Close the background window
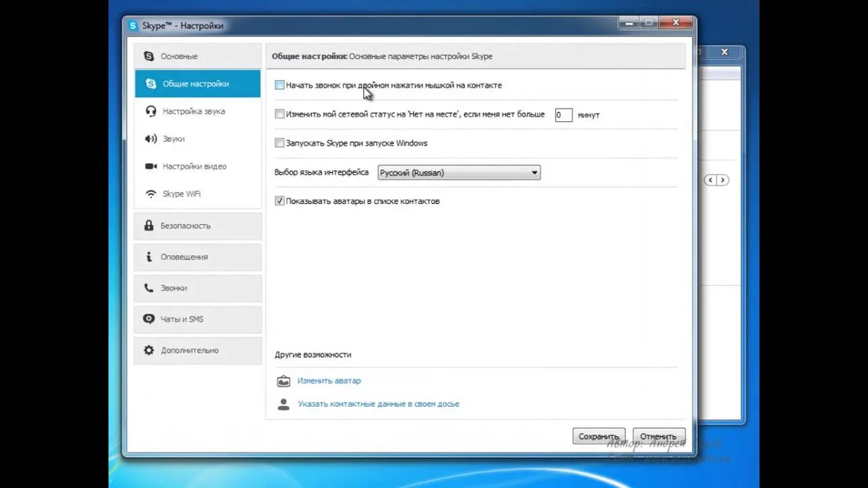This screenshot has height=488, width=868. click(724, 52)
